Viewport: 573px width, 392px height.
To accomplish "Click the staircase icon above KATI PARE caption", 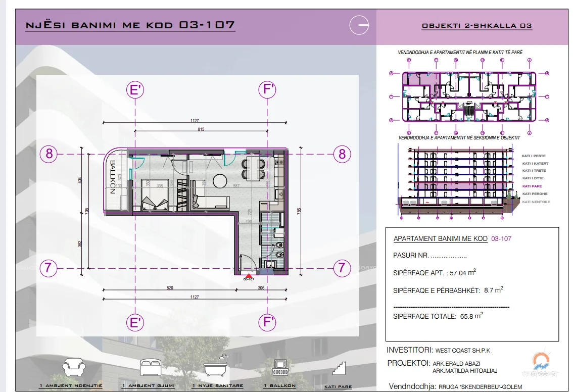I will click(339, 368).
